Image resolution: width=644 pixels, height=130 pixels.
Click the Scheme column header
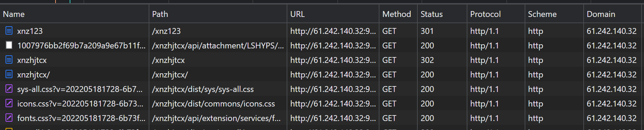pyautogui.click(x=542, y=14)
